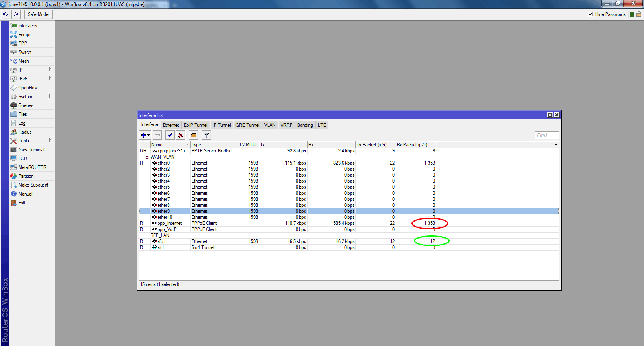This screenshot has height=346, width=644.
Task: Enable selected interface with blue checkmark
Action: point(170,135)
